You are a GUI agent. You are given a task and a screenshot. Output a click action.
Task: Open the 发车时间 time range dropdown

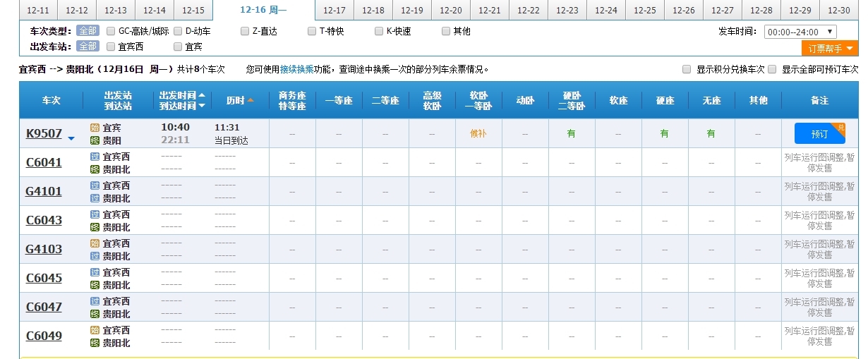[x=800, y=32]
